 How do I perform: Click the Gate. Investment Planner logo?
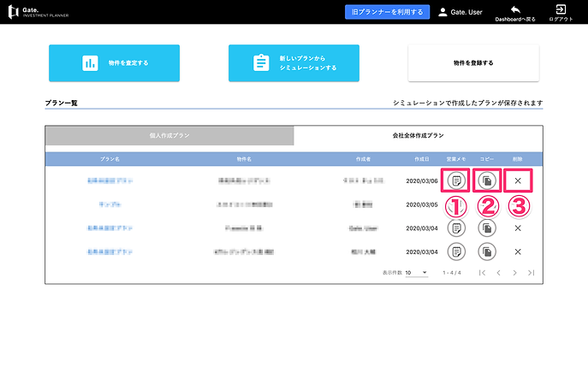[39, 12]
